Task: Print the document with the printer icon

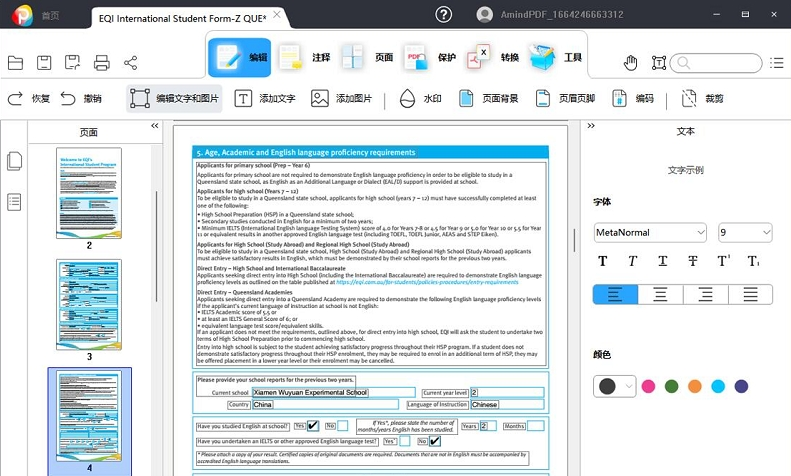Action: 102,63
